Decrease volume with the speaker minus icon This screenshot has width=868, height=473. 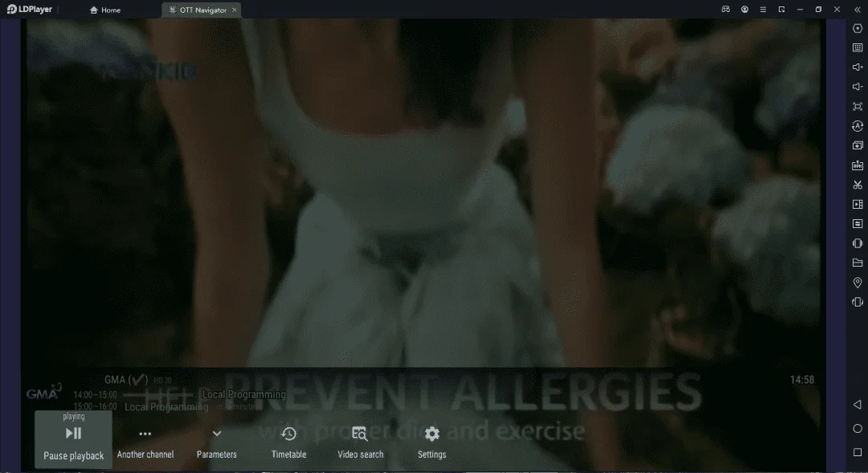(858, 87)
